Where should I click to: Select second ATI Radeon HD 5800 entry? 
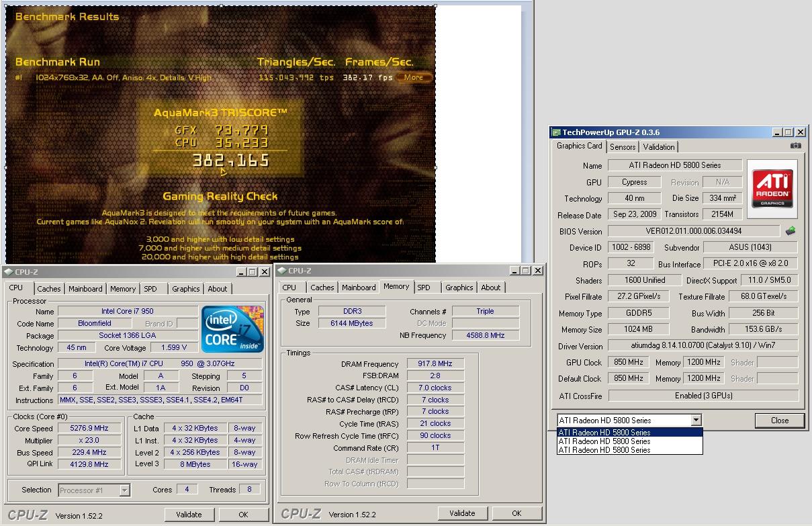[x=629, y=441]
